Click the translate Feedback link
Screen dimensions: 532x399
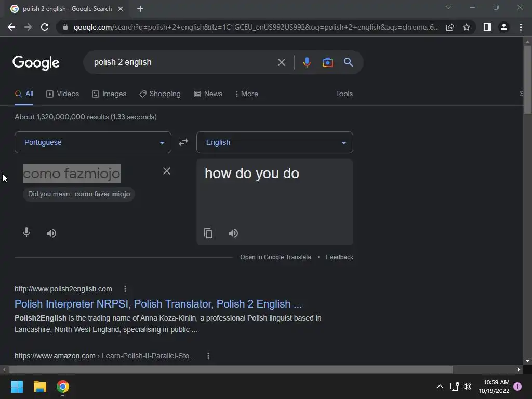click(x=340, y=257)
